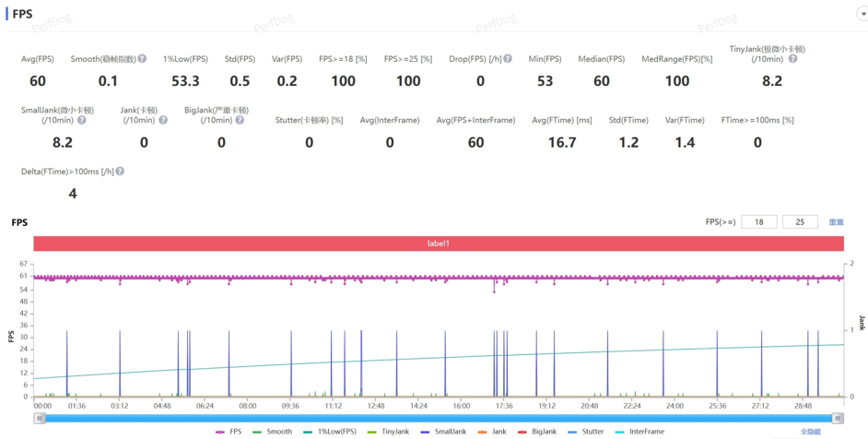This screenshot has width=868, height=439.
Task: Click the Min(FPS) value 53
Action: [x=545, y=81]
